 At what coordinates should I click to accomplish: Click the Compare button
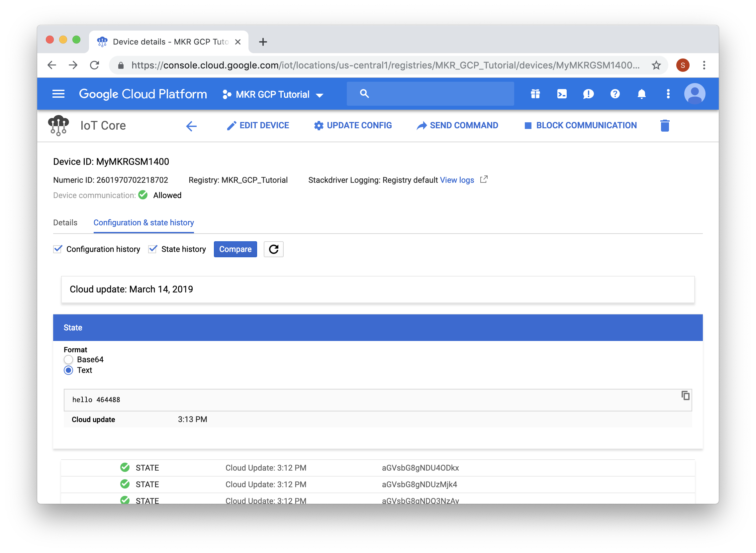tap(235, 249)
